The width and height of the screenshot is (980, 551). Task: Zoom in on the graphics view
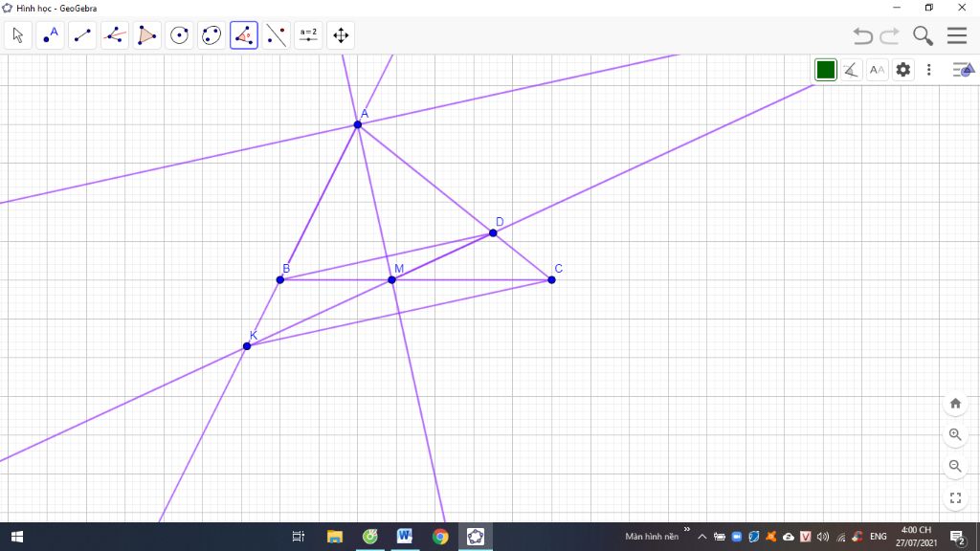[955, 434]
